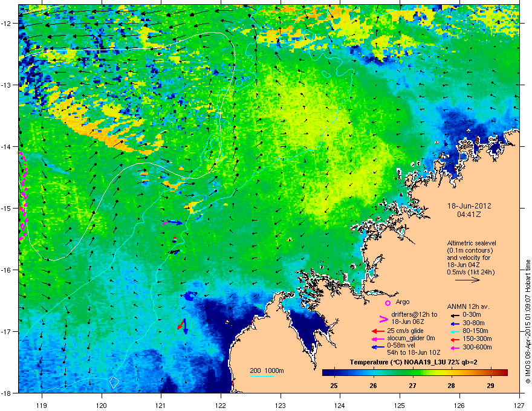Click the 0-58m vel label
Screen dimensions: 532x411
tap(401, 346)
